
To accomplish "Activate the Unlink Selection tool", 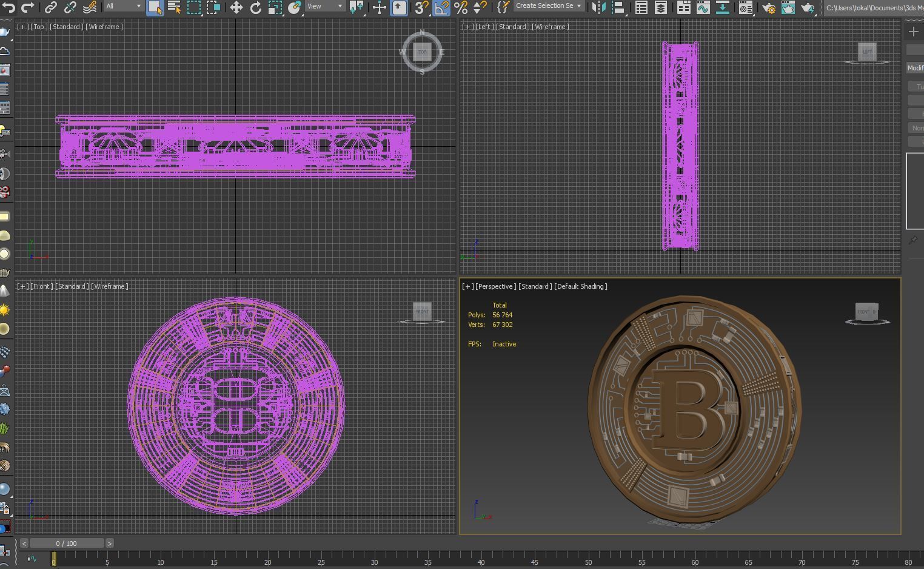I will (70, 7).
